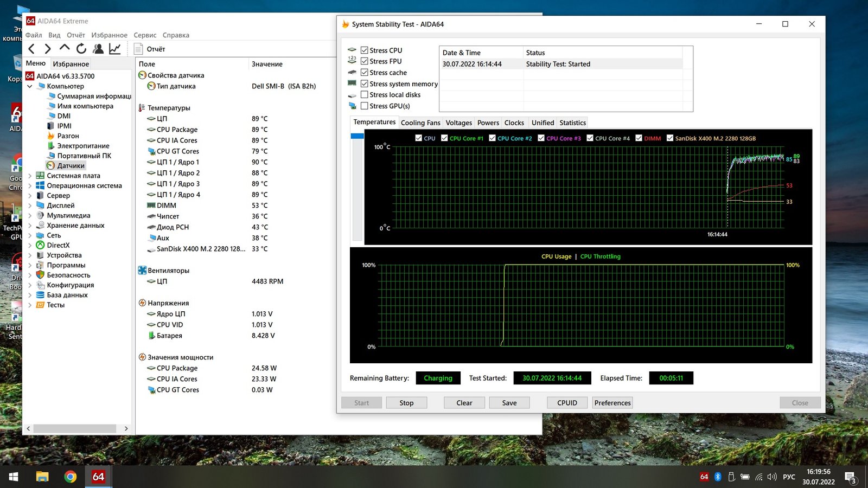The image size is (868, 488).
Task: Open the CPUID panel
Action: pos(567,403)
